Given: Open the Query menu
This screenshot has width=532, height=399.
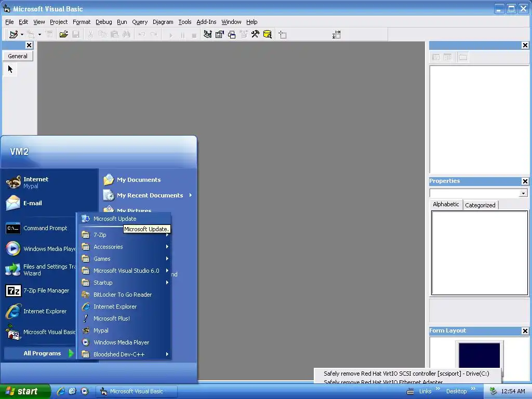Looking at the screenshot, I should pyautogui.click(x=140, y=22).
